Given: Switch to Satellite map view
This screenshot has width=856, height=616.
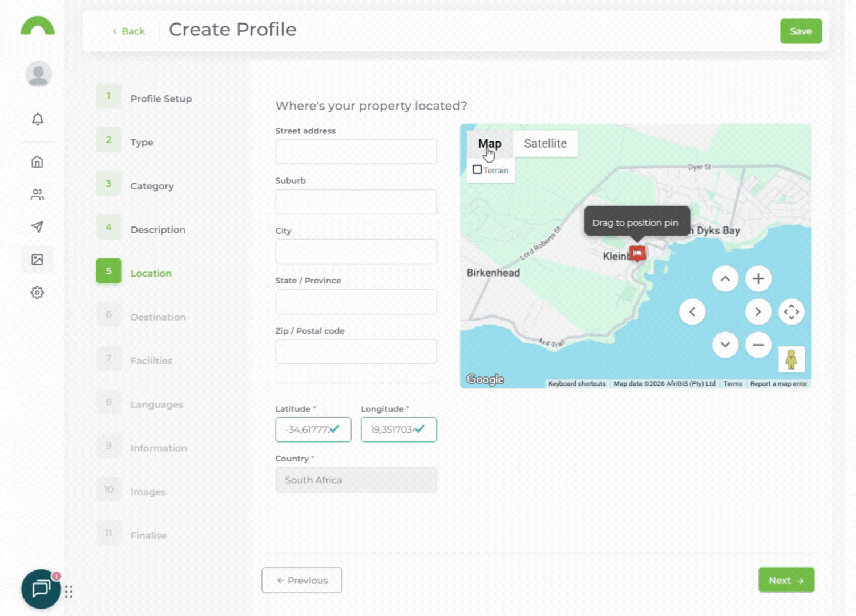Looking at the screenshot, I should [545, 144].
